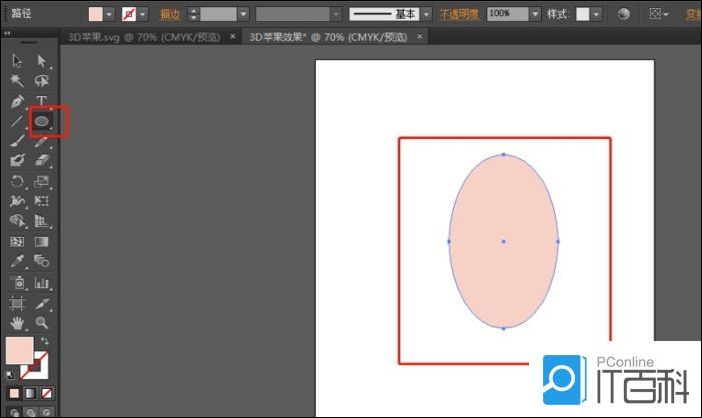The image size is (702, 418).
Task: Swap fill and stroke colors
Action: tap(45, 342)
